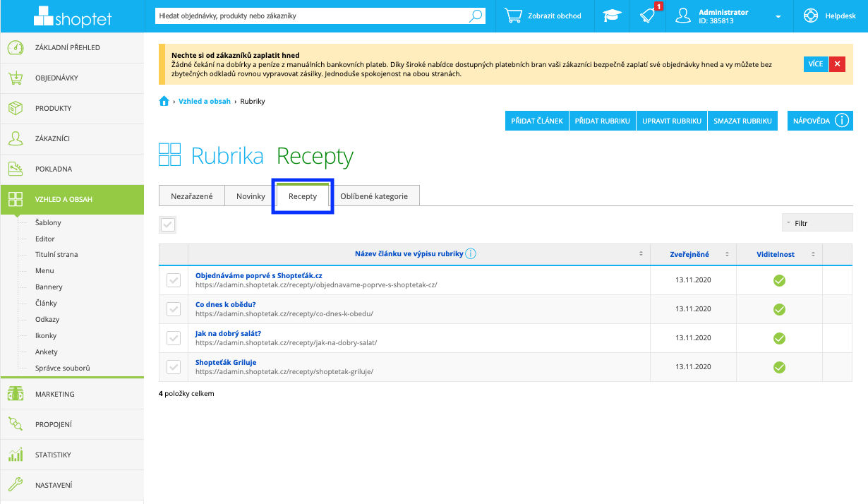Click the shopping cart Zobrazit obchod icon
The width and height of the screenshot is (868, 504).
[513, 16]
